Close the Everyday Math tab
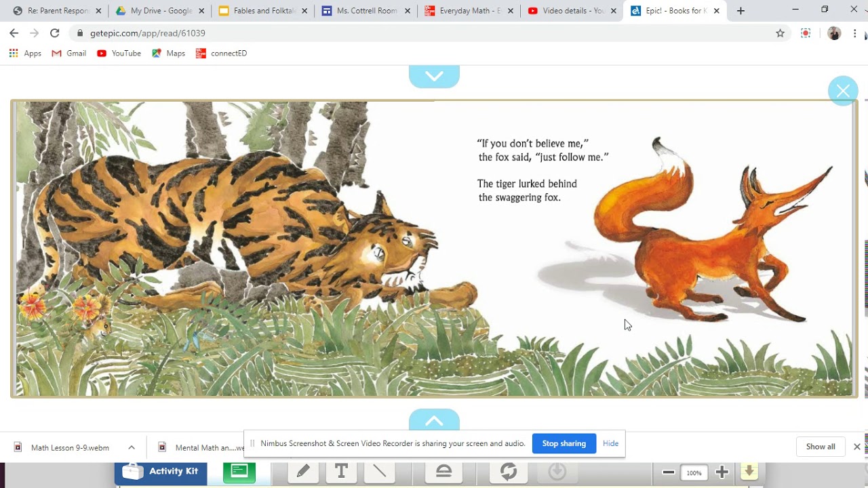This screenshot has width=868, height=488. [511, 11]
